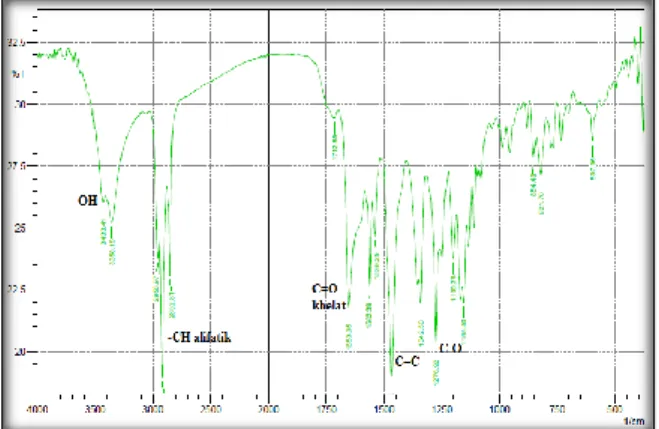Select the 1500 x-axis tick label
The height and width of the screenshot is (429, 659).
pyautogui.click(x=384, y=409)
